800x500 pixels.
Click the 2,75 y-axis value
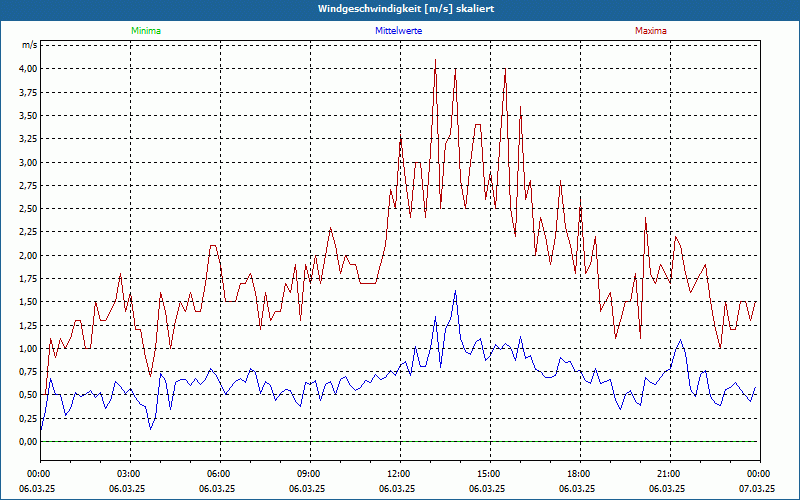click(x=28, y=186)
